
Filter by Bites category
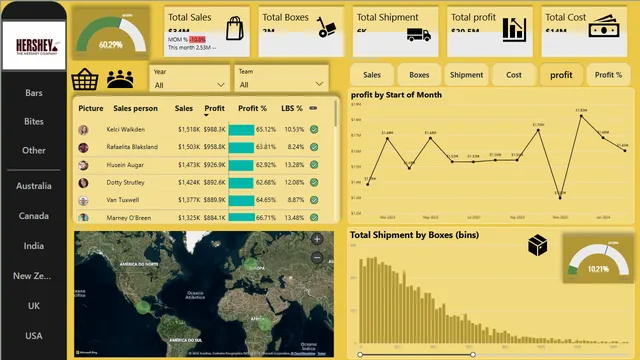point(34,121)
